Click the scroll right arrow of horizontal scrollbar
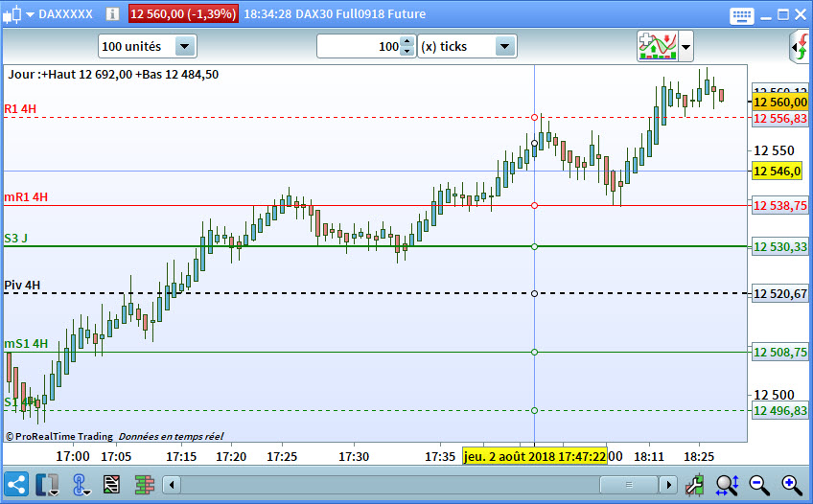This screenshot has height=504, width=813. click(669, 486)
